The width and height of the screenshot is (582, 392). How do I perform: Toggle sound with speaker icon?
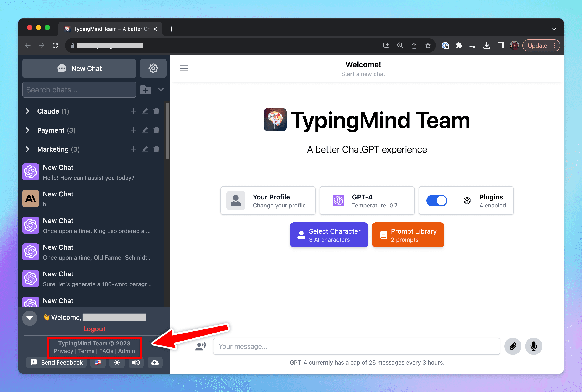(136, 363)
